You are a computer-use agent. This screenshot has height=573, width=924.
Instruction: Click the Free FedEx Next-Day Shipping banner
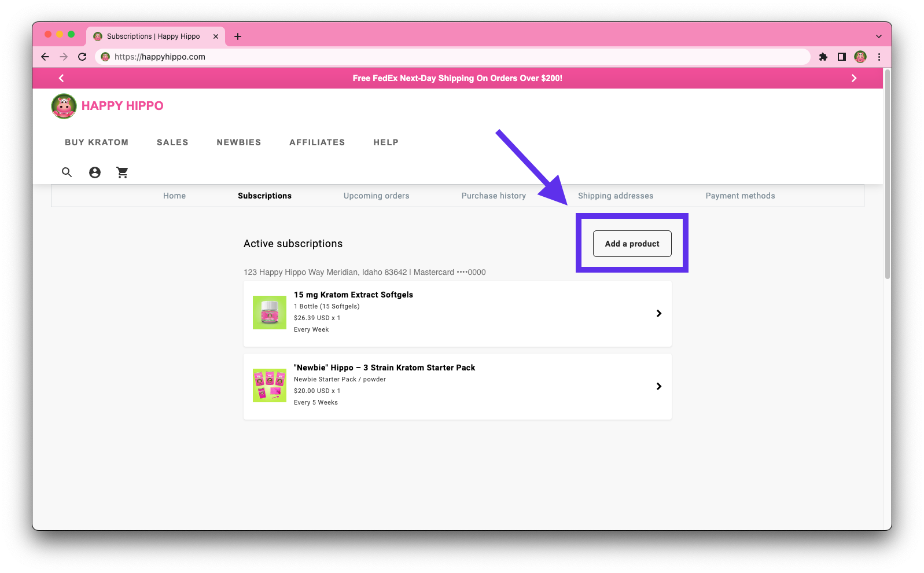(x=457, y=78)
